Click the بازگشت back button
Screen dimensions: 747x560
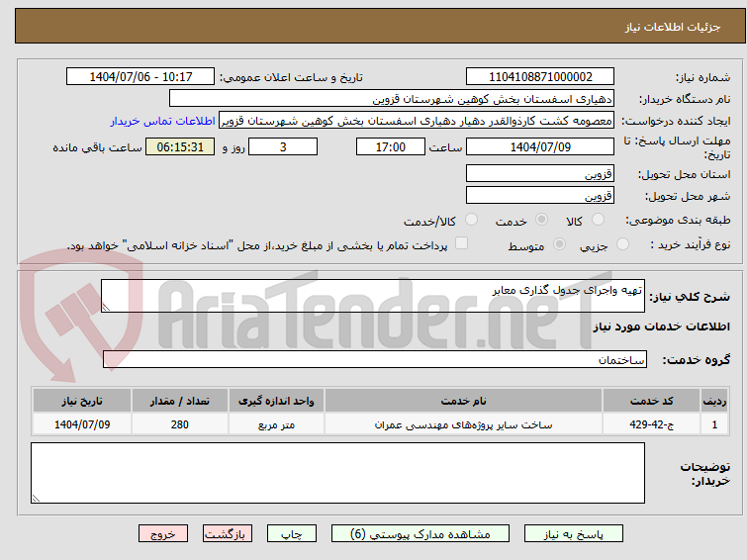(228, 534)
